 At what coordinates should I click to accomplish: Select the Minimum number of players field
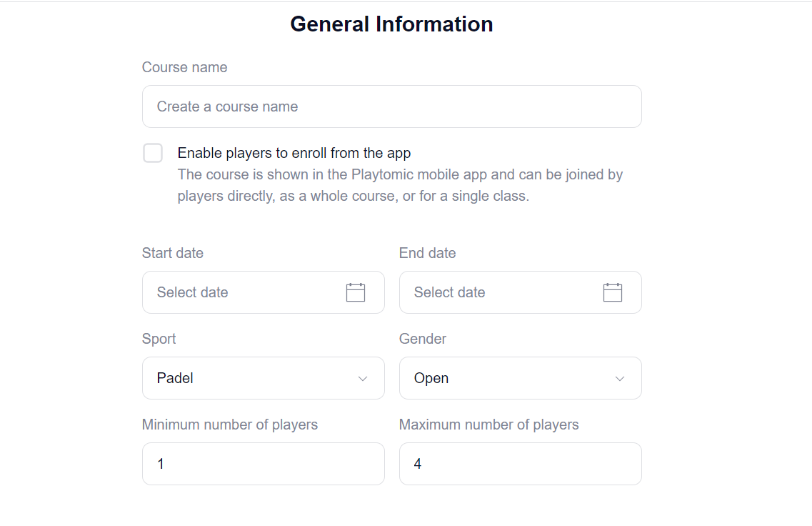[x=263, y=463]
